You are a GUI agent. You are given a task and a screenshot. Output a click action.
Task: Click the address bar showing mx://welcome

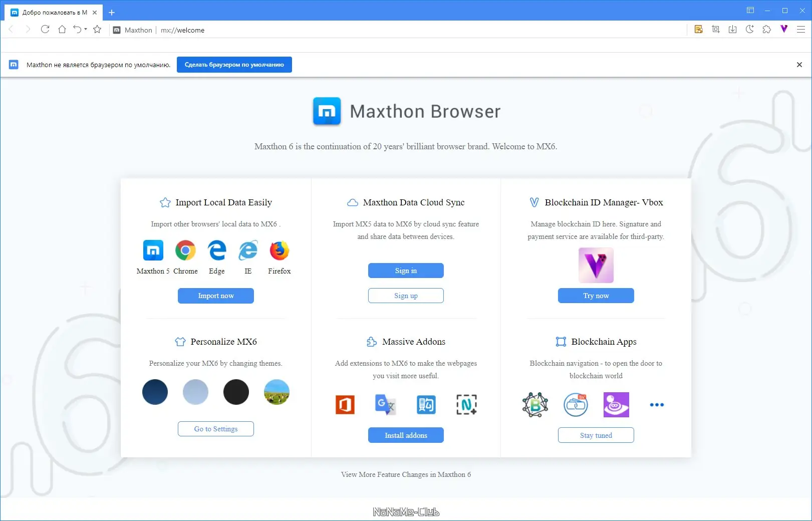pos(182,30)
